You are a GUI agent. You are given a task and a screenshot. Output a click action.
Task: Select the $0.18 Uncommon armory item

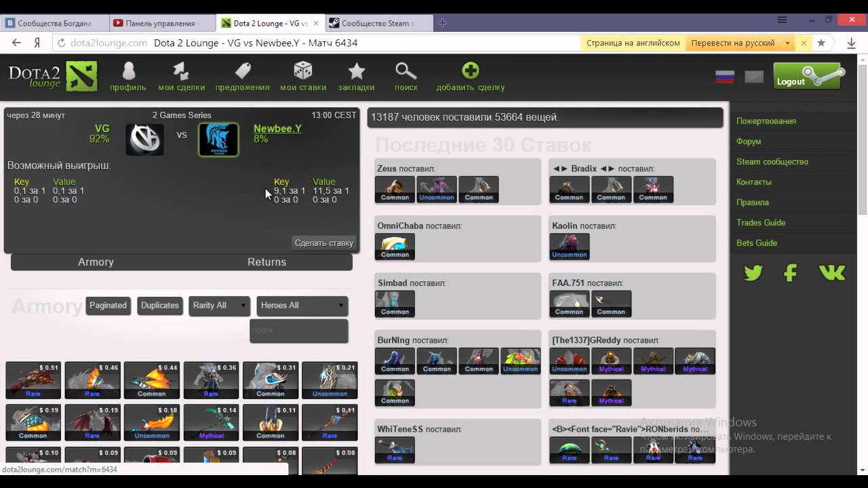[152, 422]
